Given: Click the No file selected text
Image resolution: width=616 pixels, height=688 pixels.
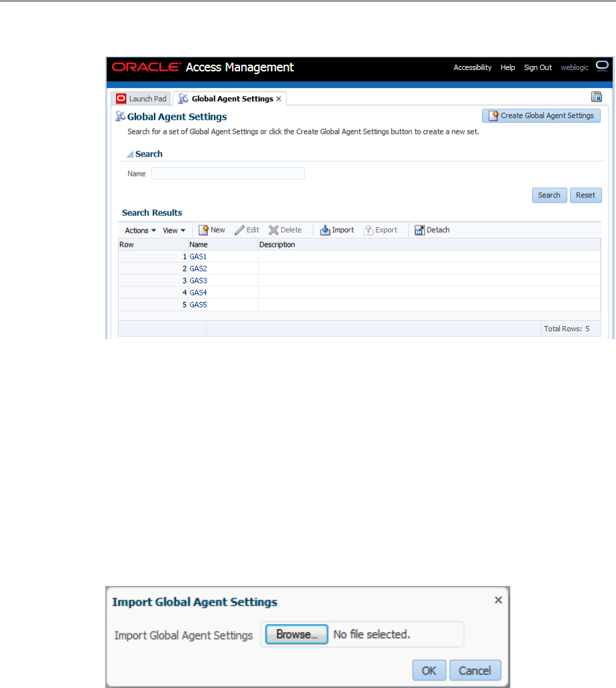Looking at the screenshot, I should (371, 635).
